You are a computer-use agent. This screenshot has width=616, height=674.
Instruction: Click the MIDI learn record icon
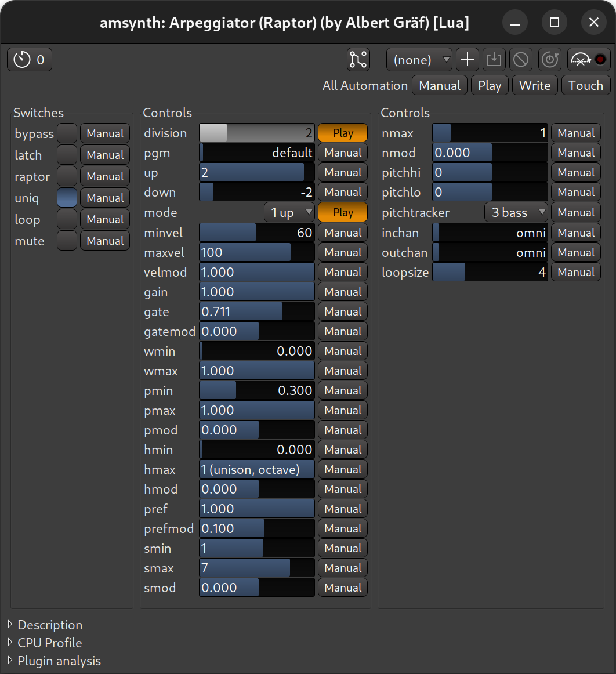(589, 60)
